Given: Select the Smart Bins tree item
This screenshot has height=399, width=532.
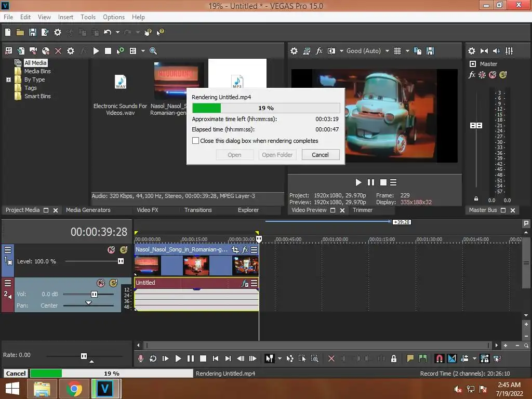Looking at the screenshot, I should [37, 96].
